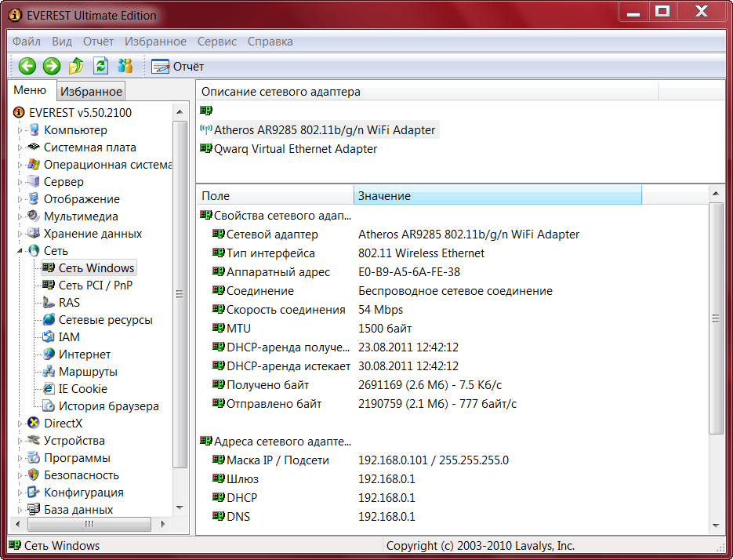The image size is (733, 560).
Task: Click the Системная плата motherboard icon
Action: pyautogui.click(x=34, y=147)
